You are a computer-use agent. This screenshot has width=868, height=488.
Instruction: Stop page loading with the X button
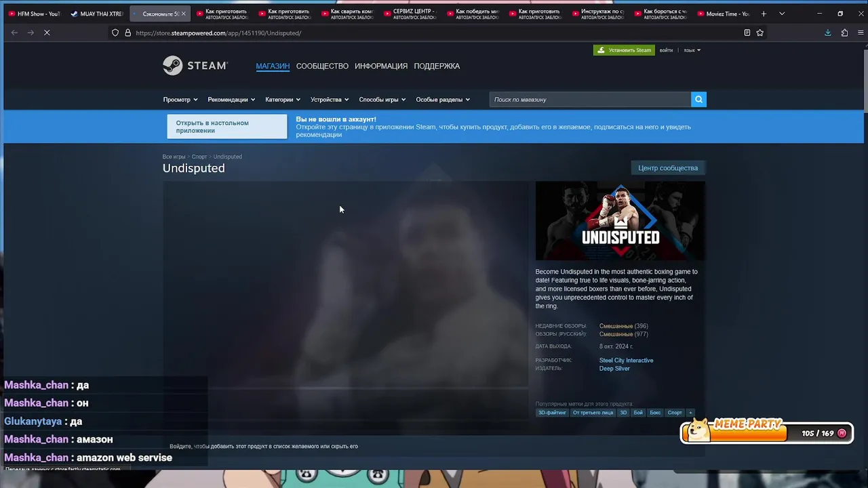47,33
